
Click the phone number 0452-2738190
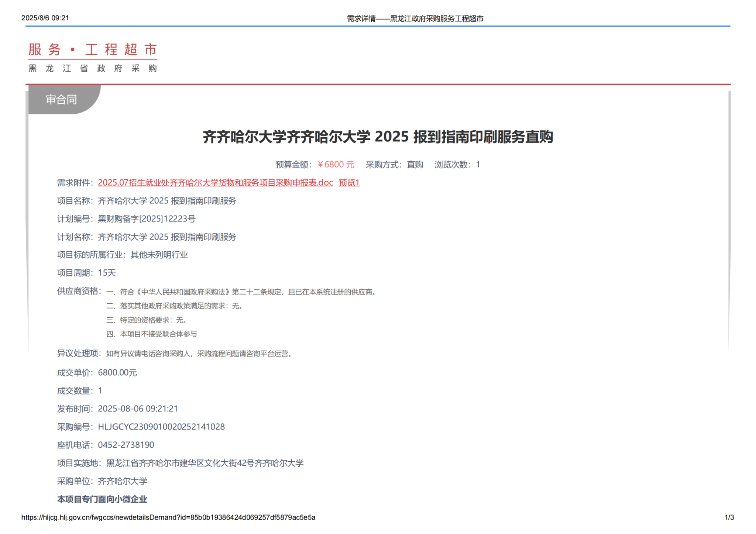click(x=126, y=445)
